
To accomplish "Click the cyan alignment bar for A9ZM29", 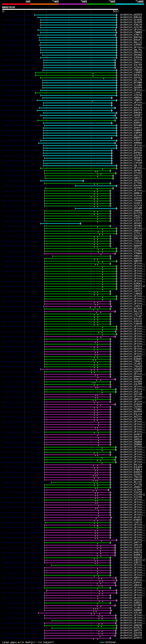I will coord(76,15).
